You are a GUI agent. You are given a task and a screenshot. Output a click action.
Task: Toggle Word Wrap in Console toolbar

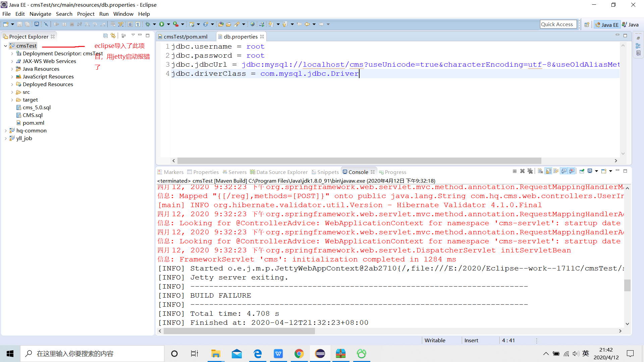[x=556, y=171]
